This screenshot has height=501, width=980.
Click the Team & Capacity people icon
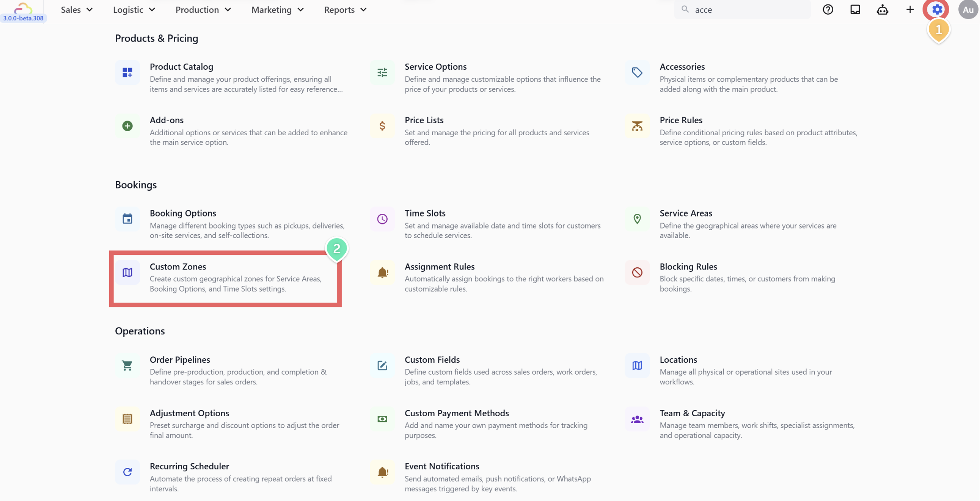click(x=637, y=419)
